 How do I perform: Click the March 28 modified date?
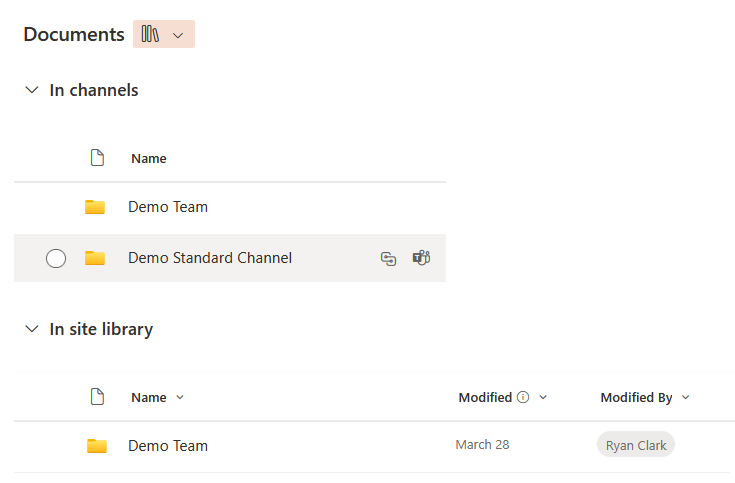482,445
